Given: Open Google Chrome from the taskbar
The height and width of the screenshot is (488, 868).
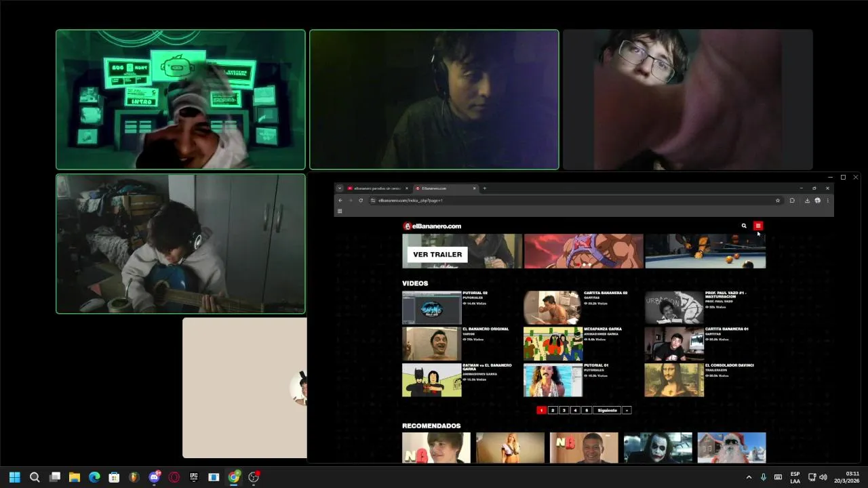Looking at the screenshot, I should point(234,477).
